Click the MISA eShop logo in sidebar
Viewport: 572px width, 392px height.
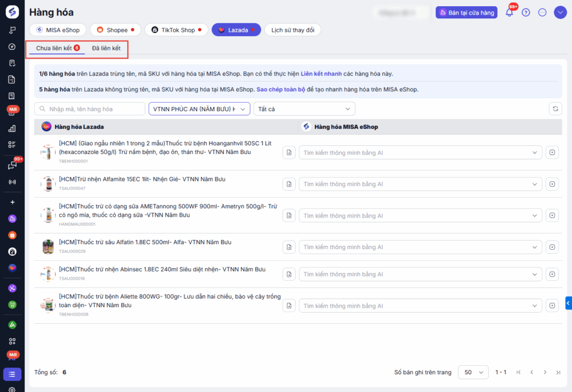[12, 12]
